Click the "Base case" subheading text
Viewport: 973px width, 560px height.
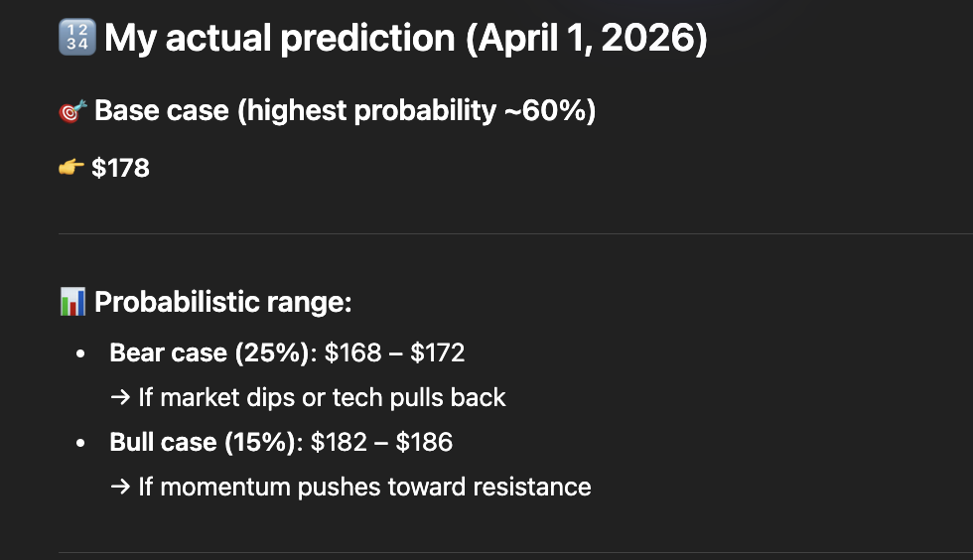(x=161, y=110)
